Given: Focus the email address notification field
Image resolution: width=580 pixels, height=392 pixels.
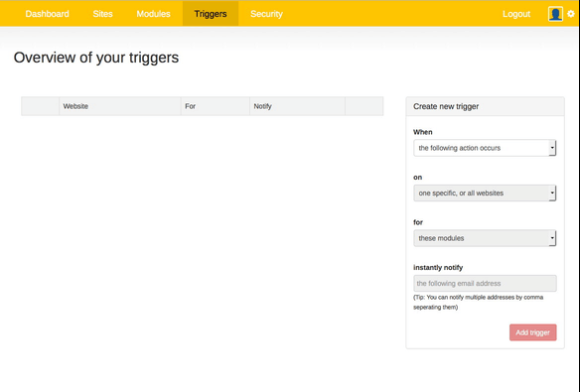Looking at the screenshot, I should [x=485, y=284].
